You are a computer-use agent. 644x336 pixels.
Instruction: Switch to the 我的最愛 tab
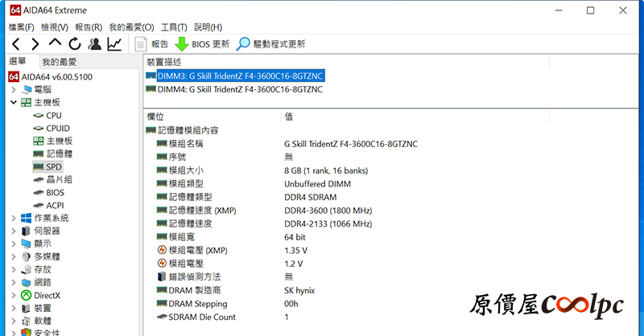tap(60, 62)
